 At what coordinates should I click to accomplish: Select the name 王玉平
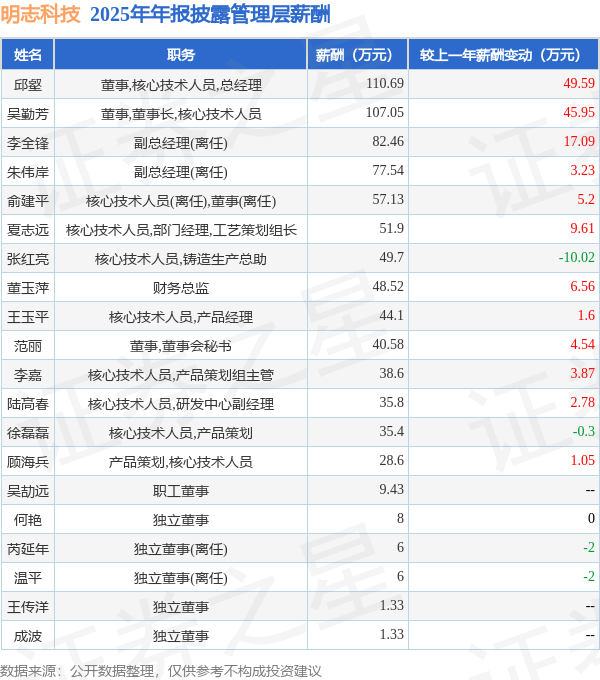pos(28,317)
